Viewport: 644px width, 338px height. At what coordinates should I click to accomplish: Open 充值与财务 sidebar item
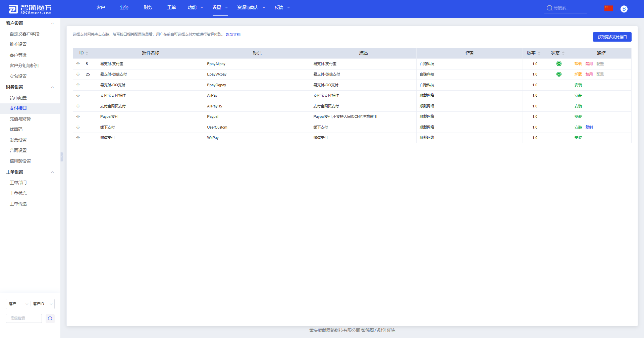(20, 119)
